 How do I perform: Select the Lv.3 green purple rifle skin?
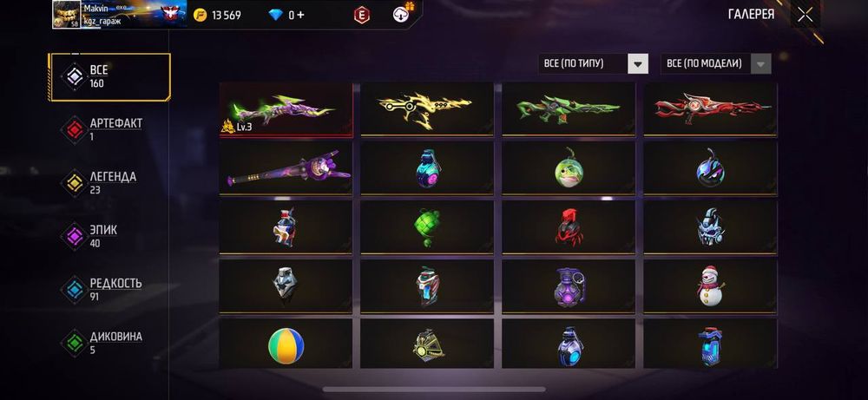coord(286,109)
